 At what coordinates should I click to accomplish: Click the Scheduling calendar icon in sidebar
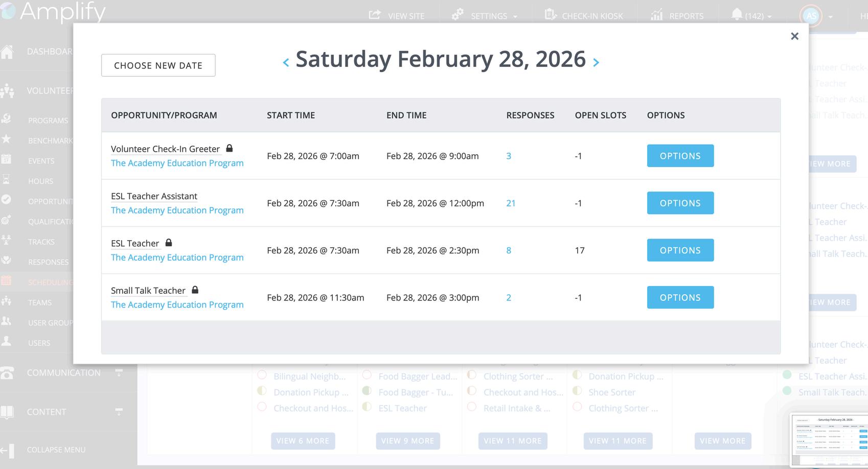(x=6, y=280)
